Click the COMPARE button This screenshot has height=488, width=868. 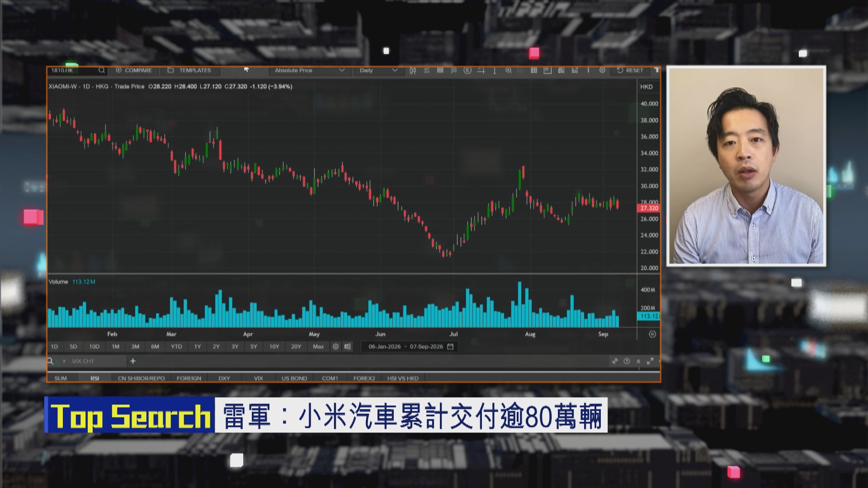click(x=134, y=70)
